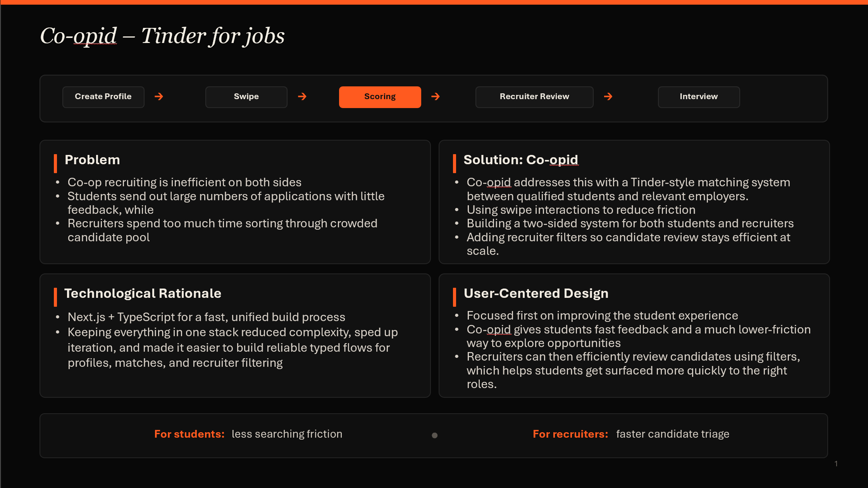Click the orange accent bar beside Problem
Viewport: 868px width, 488px height.
click(55, 163)
